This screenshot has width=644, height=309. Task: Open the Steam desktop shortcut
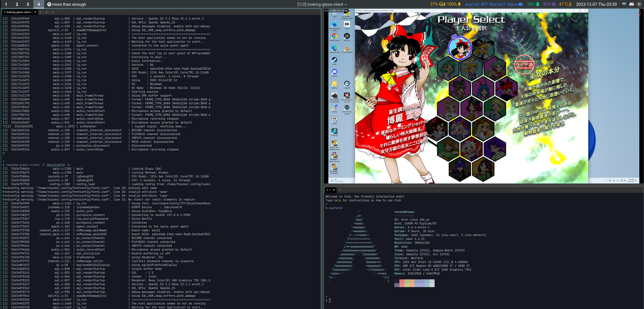click(x=334, y=60)
